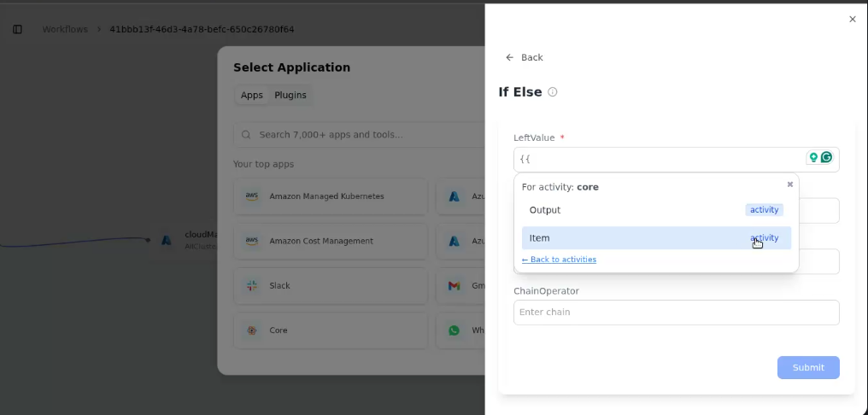Click the Core app icon

[252, 330]
